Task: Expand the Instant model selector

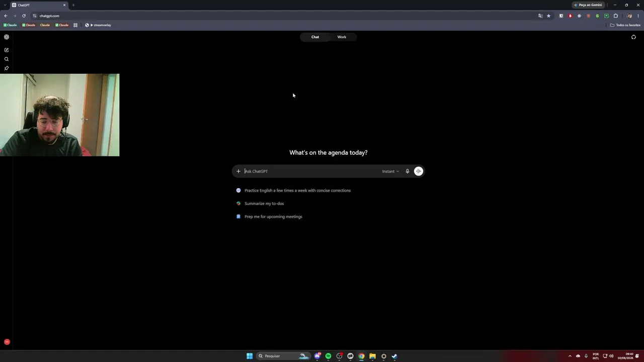Action: pyautogui.click(x=390, y=171)
